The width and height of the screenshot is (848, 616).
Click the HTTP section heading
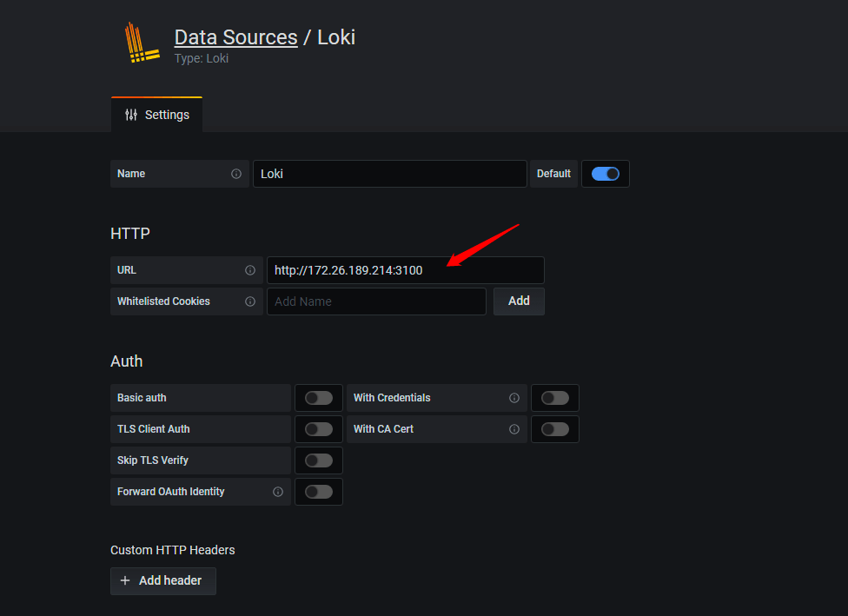click(x=129, y=234)
